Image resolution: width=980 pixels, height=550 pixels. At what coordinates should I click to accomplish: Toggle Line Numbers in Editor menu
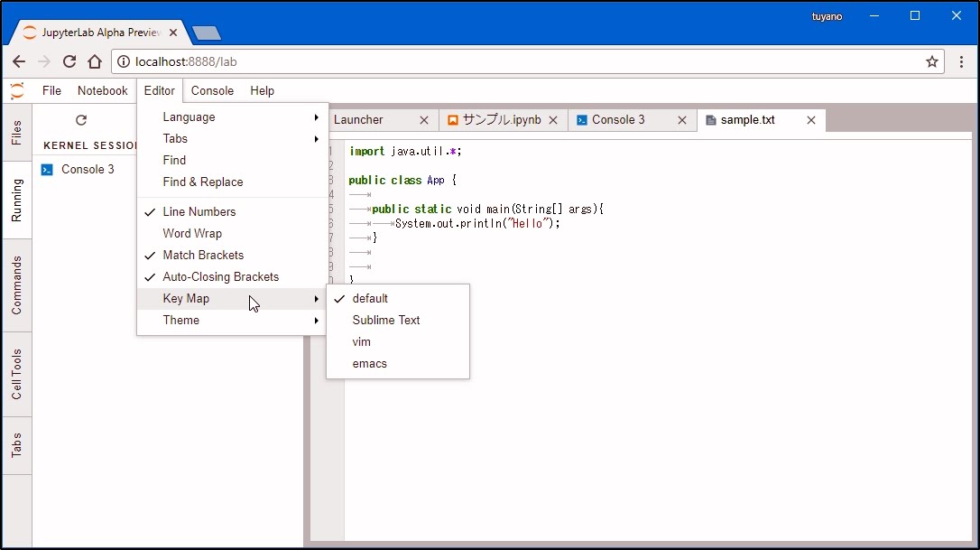coord(199,212)
